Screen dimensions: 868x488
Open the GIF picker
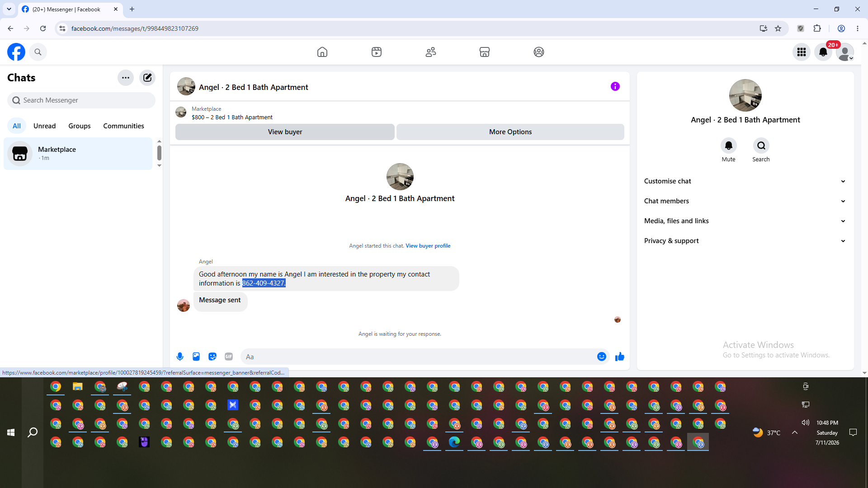(x=229, y=357)
